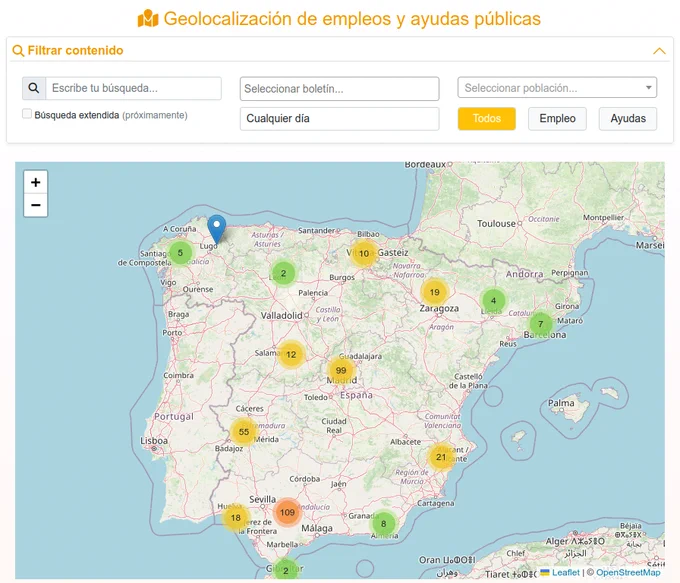Image resolution: width=680 pixels, height=583 pixels.
Task: Click the OpenStreetMap attribution link
Action: (x=628, y=573)
